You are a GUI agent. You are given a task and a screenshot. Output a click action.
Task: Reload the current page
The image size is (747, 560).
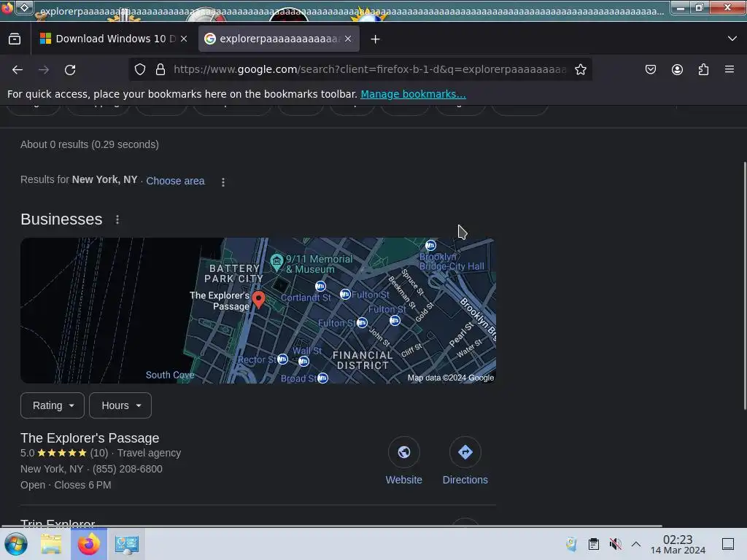pyautogui.click(x=70, y=70)
